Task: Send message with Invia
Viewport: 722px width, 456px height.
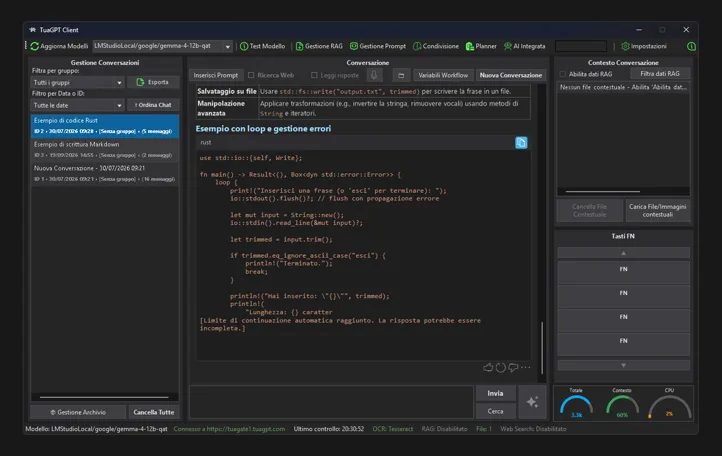Action: click(x=495, y=393)
